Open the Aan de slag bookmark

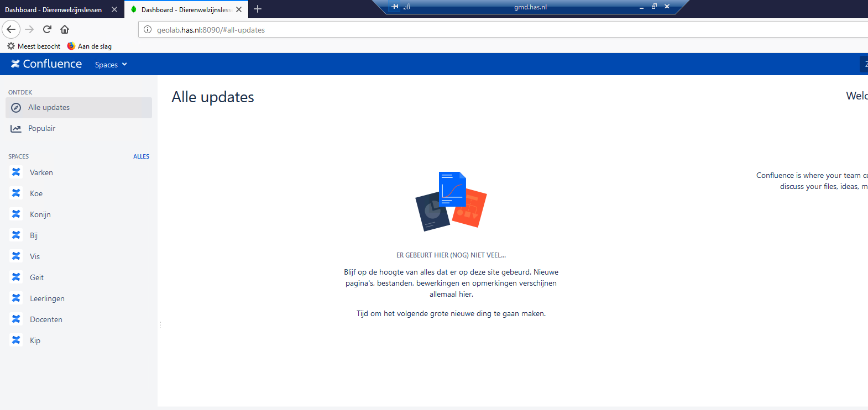point(90,46)
